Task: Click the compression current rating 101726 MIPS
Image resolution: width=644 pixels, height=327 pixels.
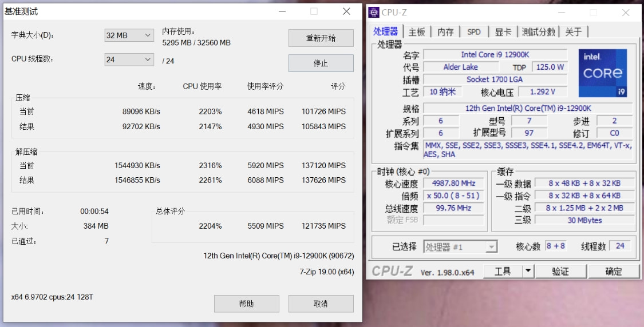Action: coord(323,111)
